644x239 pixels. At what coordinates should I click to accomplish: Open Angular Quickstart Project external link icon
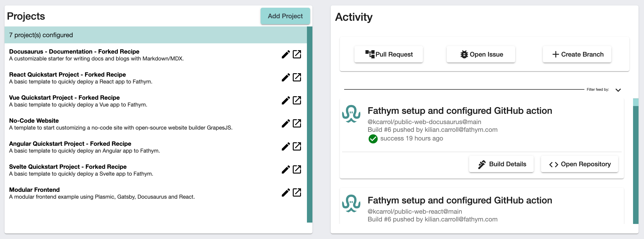pyautogui.click(x=297, y=147)
